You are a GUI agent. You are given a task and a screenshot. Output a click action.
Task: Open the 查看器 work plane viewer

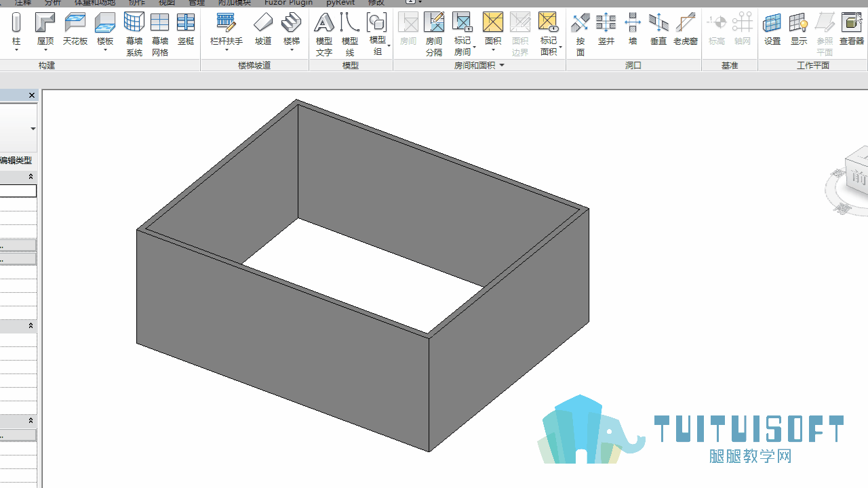pyautogui.click(x=852, y=30)
